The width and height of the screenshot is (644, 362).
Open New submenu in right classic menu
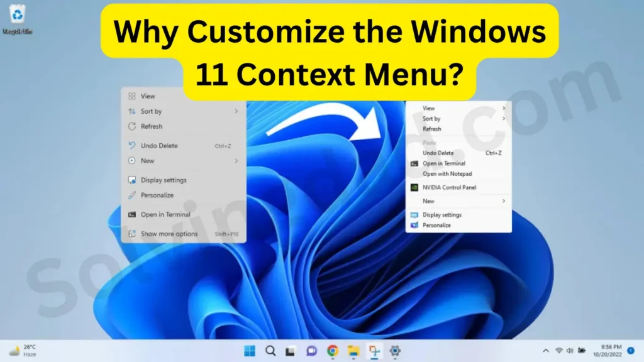458,201
